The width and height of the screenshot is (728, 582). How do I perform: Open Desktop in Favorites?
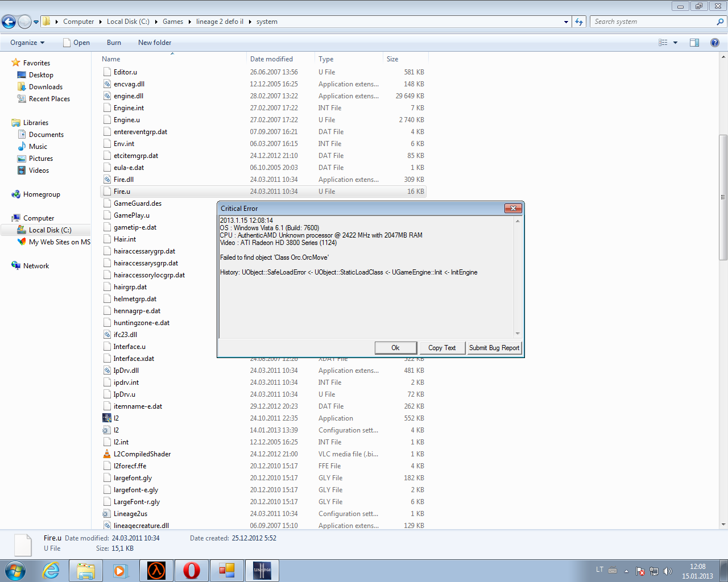tap(41, 75)
